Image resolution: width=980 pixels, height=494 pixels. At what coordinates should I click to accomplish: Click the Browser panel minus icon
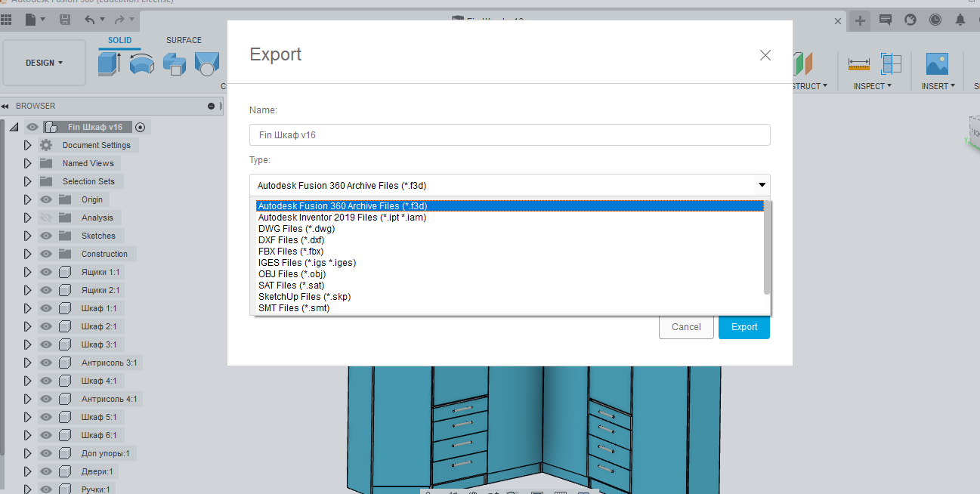pos(211,107)
